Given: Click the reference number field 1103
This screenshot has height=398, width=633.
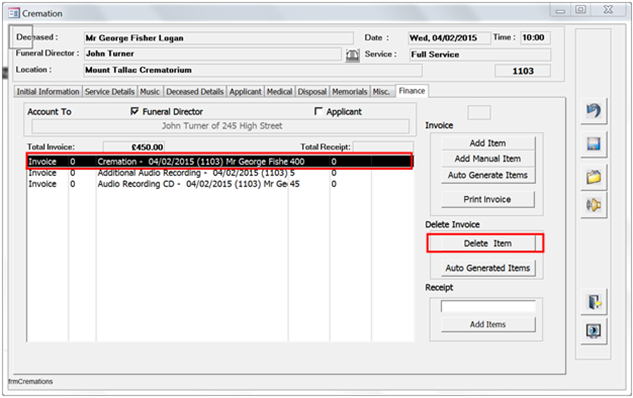Looking at the screenshot, I should 523,71.
